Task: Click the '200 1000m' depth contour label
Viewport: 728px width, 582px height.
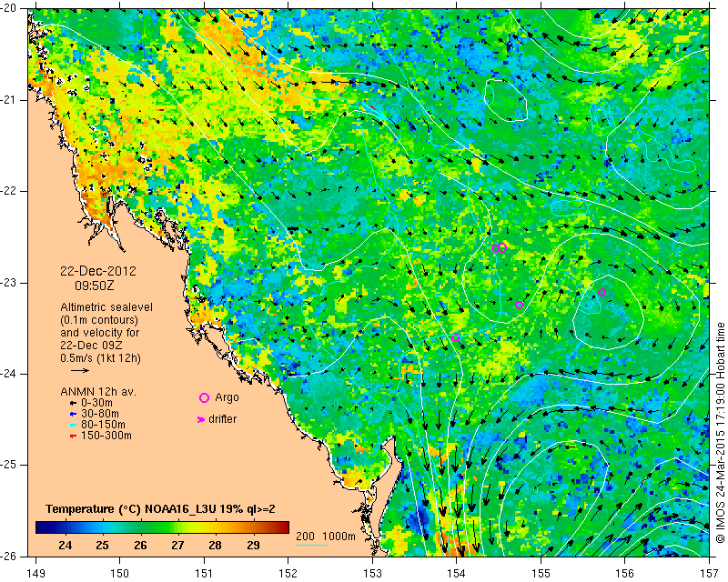Action: point(326,536)
